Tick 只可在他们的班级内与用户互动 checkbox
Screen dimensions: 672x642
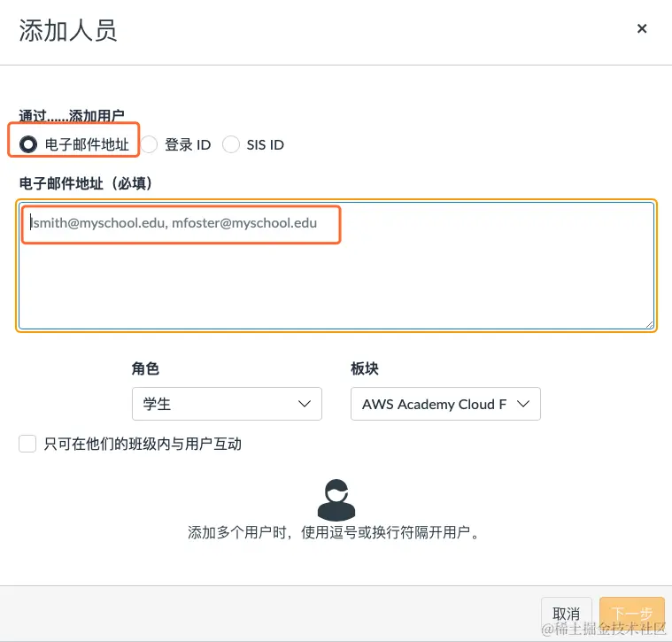pyautogui.click(x=27, y=444)
